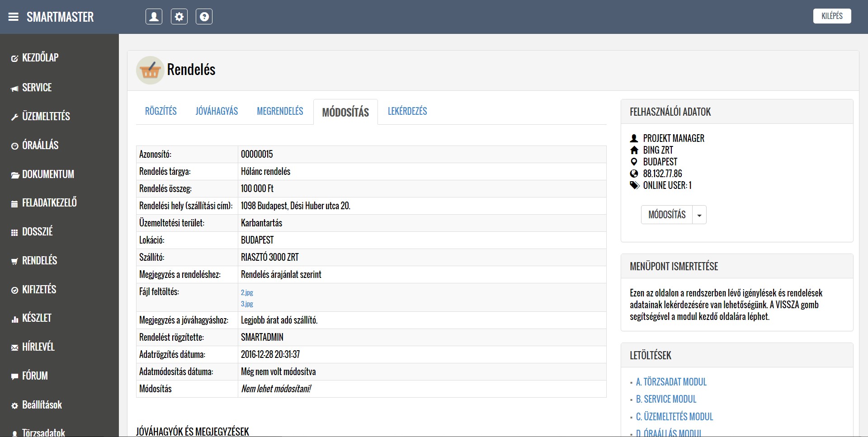Download the A. TÖRZSADAT MODUL link
The image size is (868, 437).
[671, 382]
